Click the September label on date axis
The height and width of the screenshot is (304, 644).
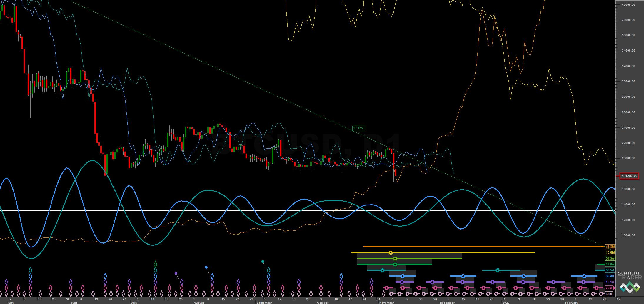(x=264, y=303)
